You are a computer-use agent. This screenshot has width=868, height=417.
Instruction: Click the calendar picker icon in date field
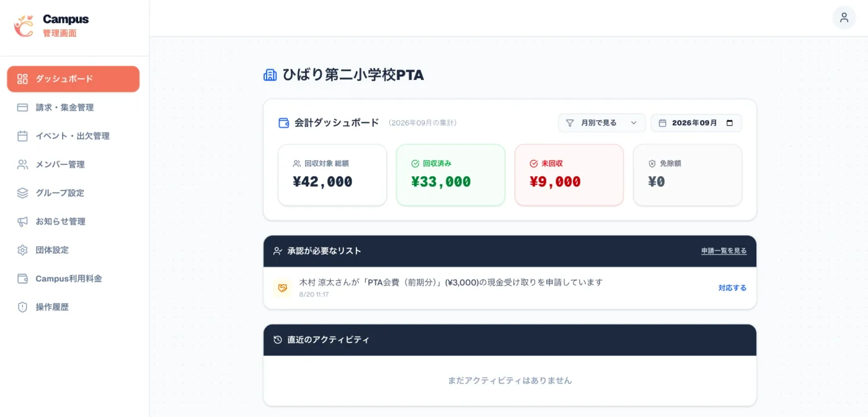[x=729, y=123]
